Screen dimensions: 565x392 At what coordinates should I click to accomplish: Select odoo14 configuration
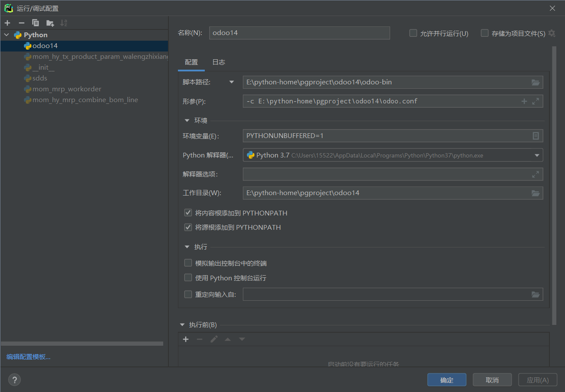click(84, 46)
